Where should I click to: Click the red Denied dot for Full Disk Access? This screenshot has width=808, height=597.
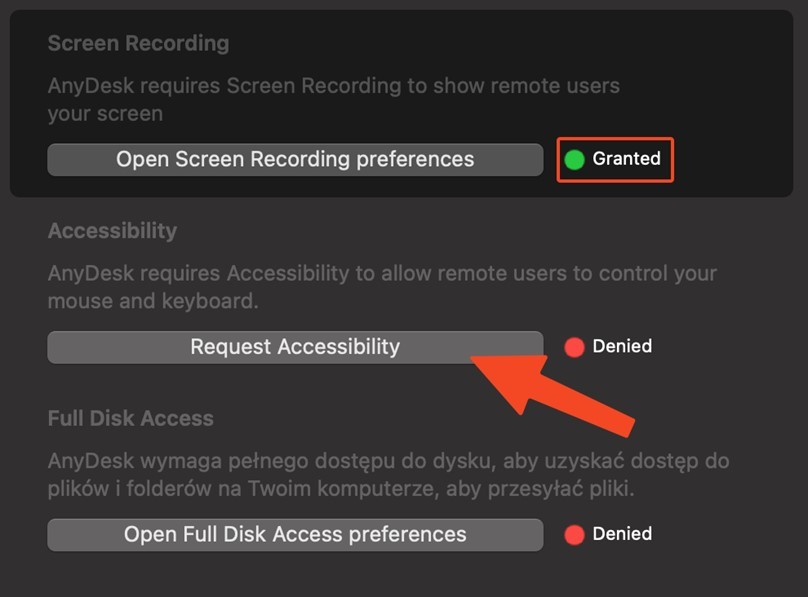coord(574,534)
